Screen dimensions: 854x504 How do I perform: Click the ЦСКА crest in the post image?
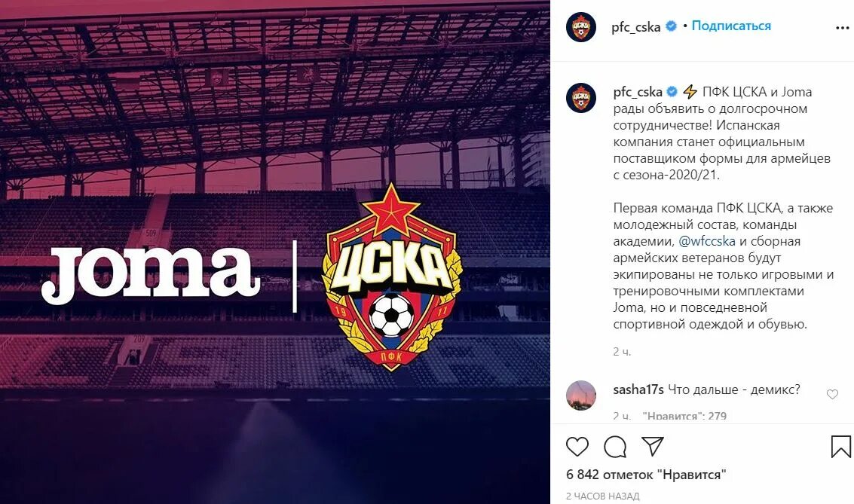pyautogui.click(x=392, y=276)
